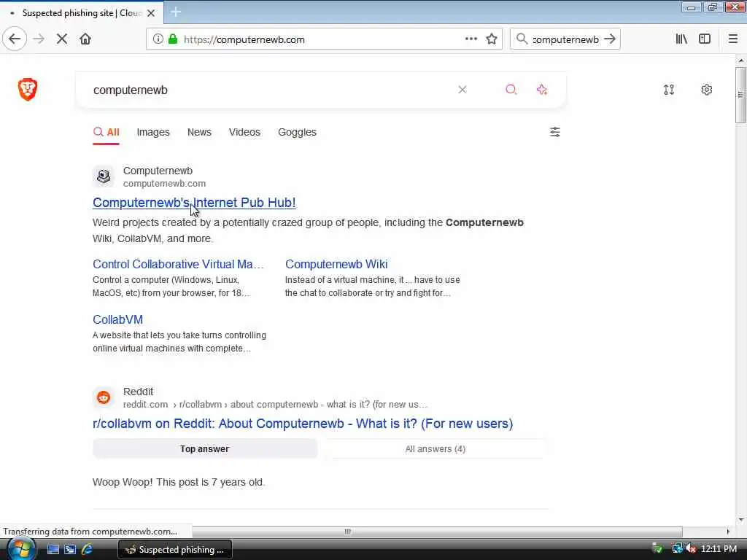Toggle the sidebar view icon
Screen dimensions: 747x560
(x=705, y=39)
